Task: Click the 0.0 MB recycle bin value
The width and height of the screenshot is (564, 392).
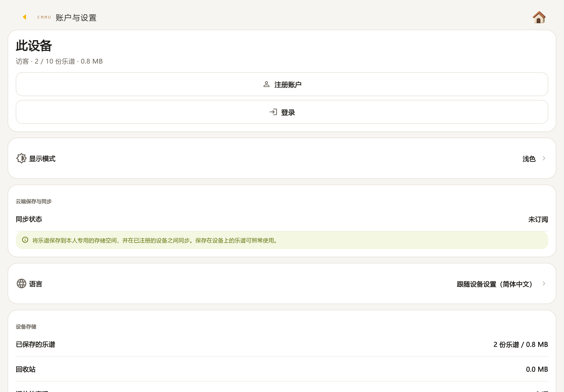Action: click(x=537, y=369)
